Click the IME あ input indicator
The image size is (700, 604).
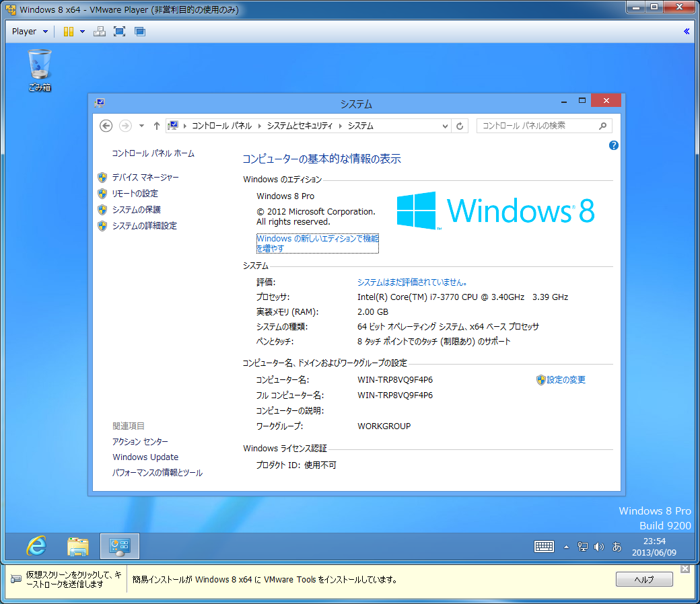click(617, 546)
